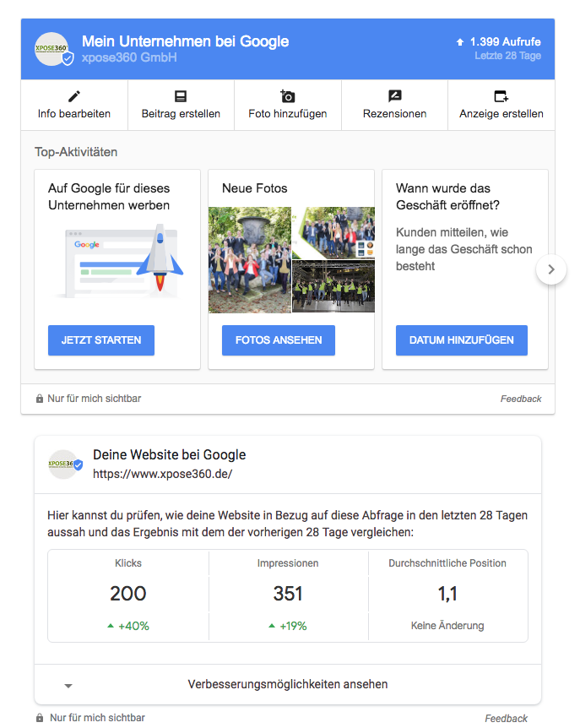Click the Neue Fotos card title
Viewport: 580px width, 728px height.
(255, 188)
